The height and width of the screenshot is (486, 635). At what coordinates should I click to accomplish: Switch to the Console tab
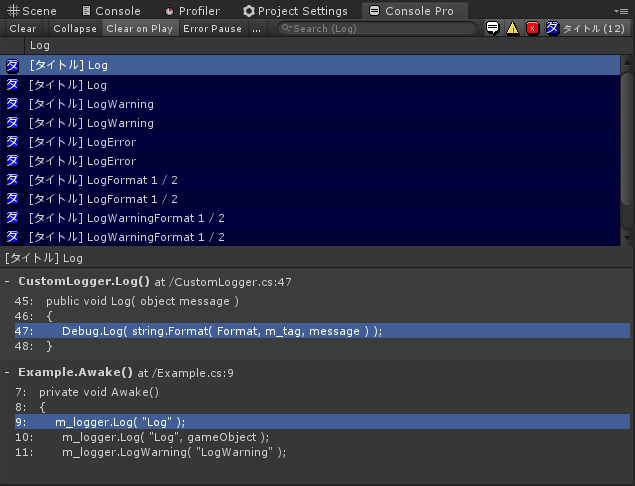click(111, 11)
